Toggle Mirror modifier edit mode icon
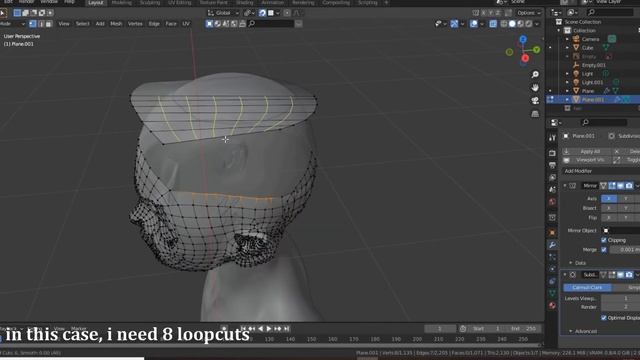640x360 pixels. click(x=612, y=186)
